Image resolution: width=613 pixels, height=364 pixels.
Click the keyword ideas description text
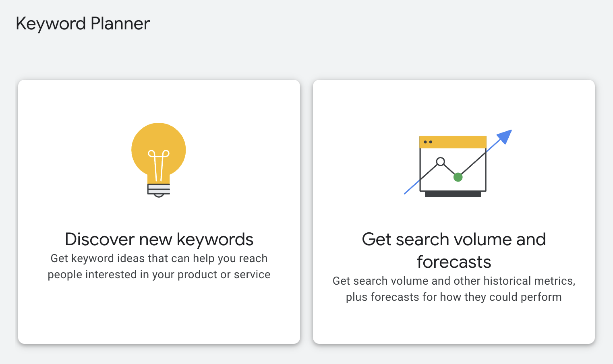(159, 266)
